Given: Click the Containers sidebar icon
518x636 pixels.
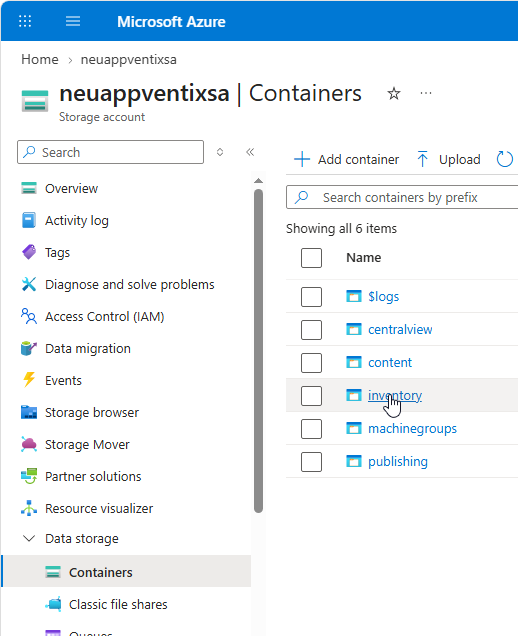Looking at the screenshot, I should (x=53, y=572).
